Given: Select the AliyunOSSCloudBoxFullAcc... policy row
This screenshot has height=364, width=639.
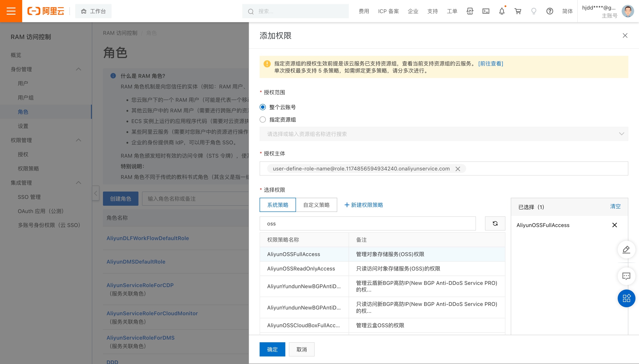Looking at the screenshot, I should click(382, 325).
